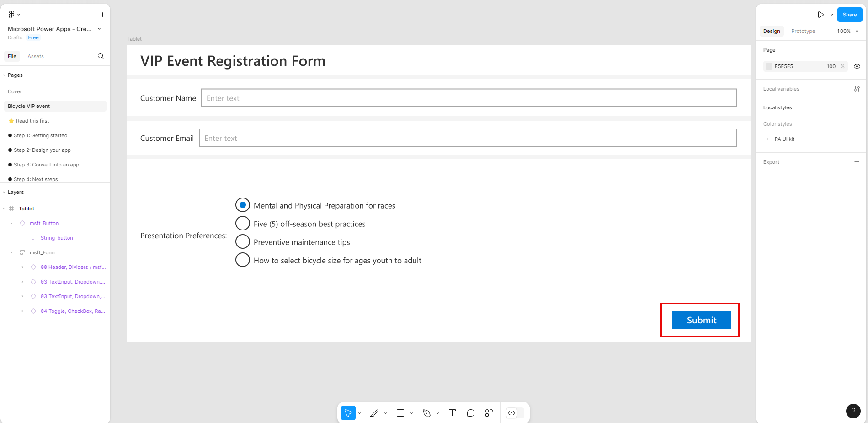
Task: Click the page color E5E5E5 swatch
Action: click(769, 66)
